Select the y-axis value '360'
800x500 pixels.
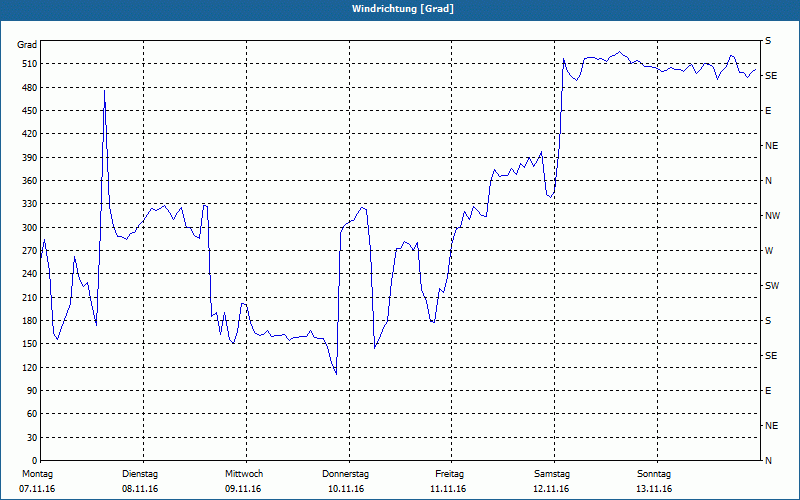(29, 181)
